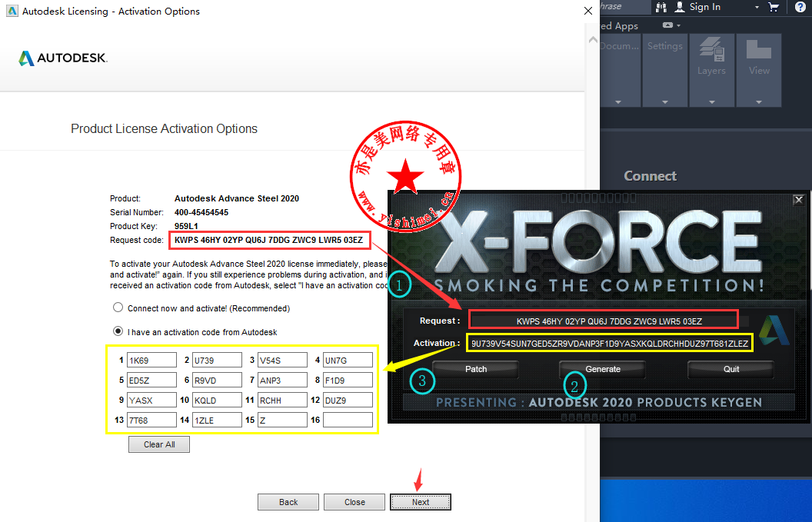Focus the empty activation code box 16
The image size is (812, 522).
pos(348,420)
